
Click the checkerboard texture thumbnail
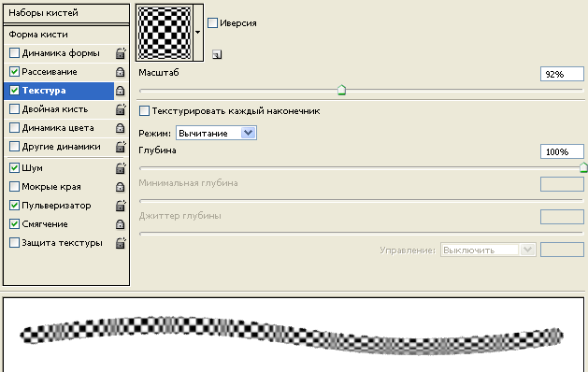pos(165,33)
